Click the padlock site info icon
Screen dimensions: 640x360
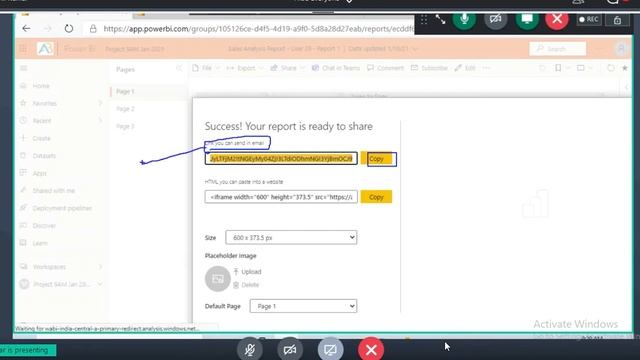pyautogui.click(x=93, y=29)
